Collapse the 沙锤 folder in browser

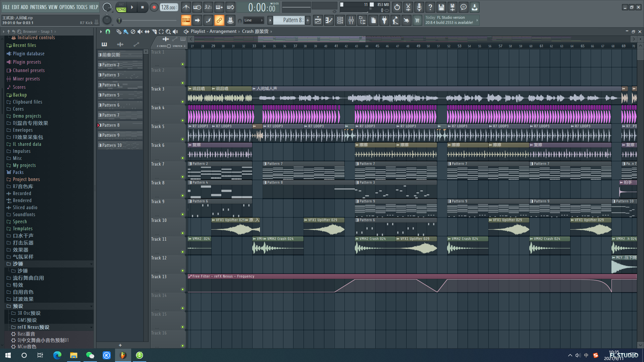[x=91, y=264]
